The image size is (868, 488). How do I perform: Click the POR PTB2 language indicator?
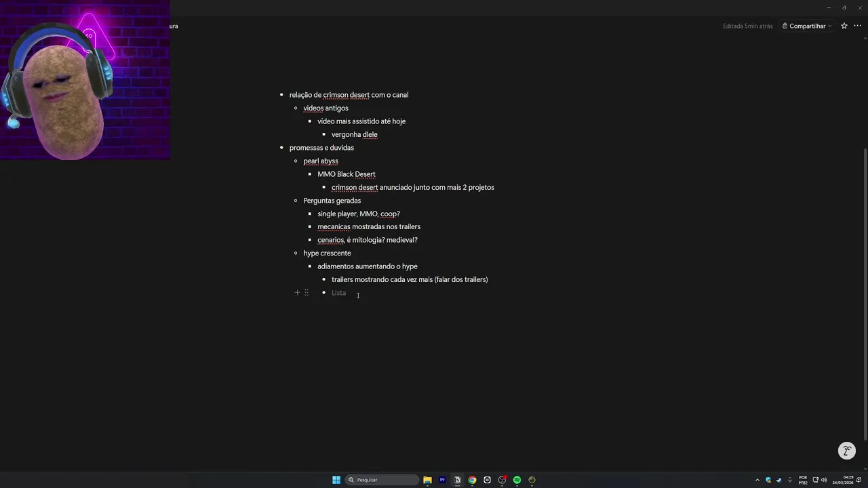[803, 480]
